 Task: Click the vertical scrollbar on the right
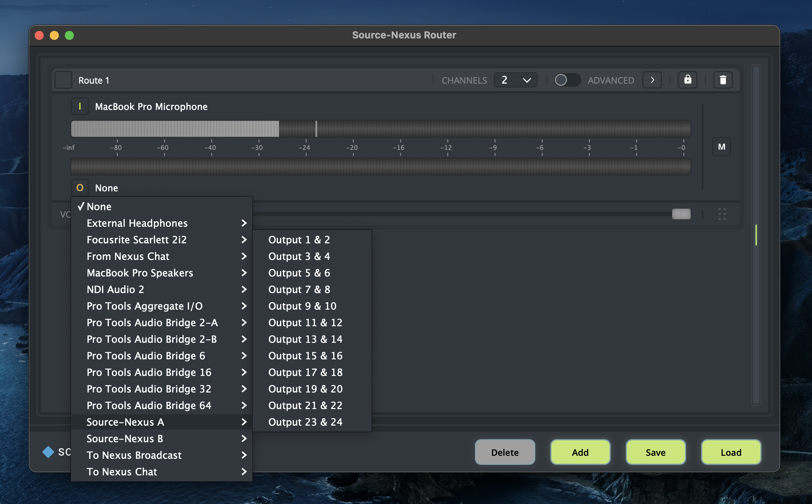(756, 235)
